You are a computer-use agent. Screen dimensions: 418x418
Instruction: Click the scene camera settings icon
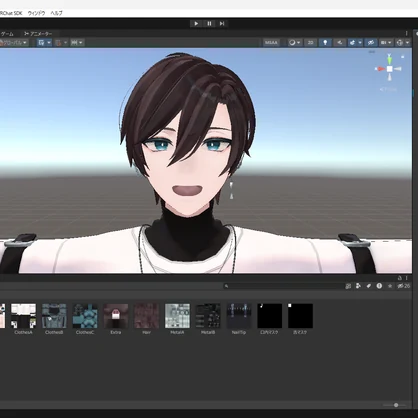pyautogui.click(x=384, y=42)
